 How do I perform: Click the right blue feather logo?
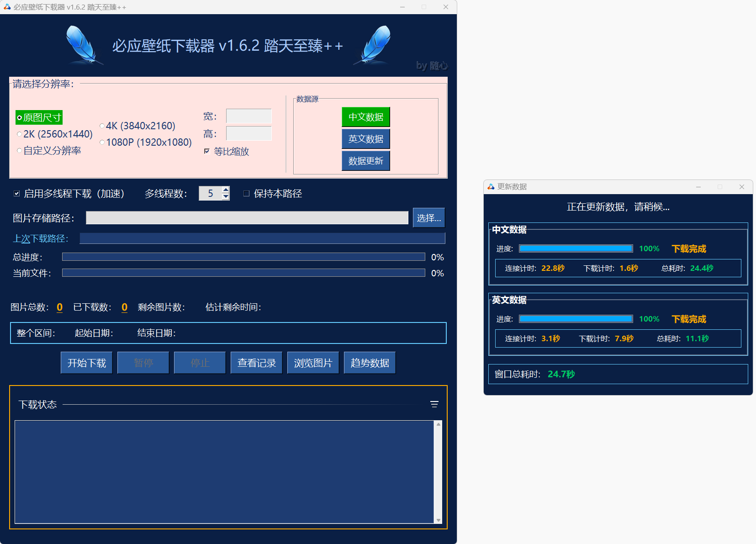(375, 45)
